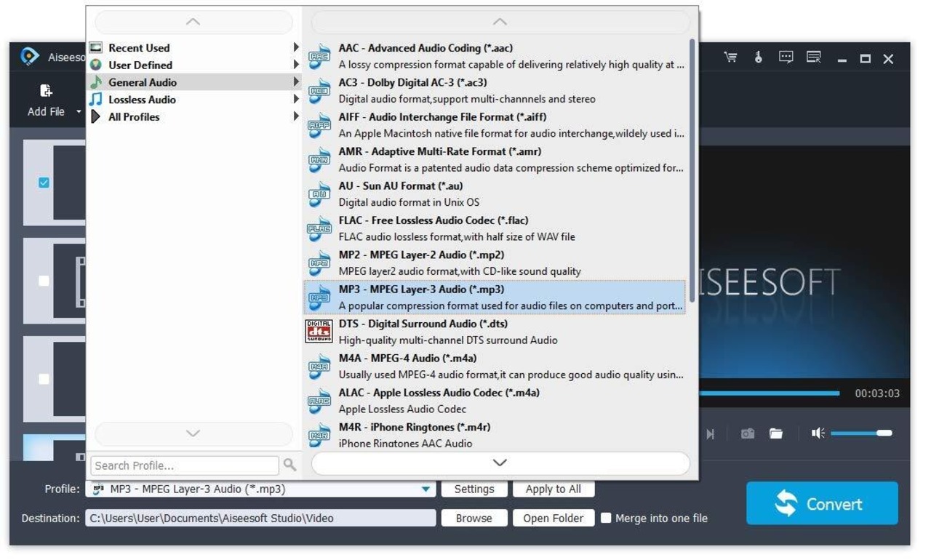The width and height of the screenshot is (931, 560).
Task: Open the Profile dropdown arrow
Action: 427,489
